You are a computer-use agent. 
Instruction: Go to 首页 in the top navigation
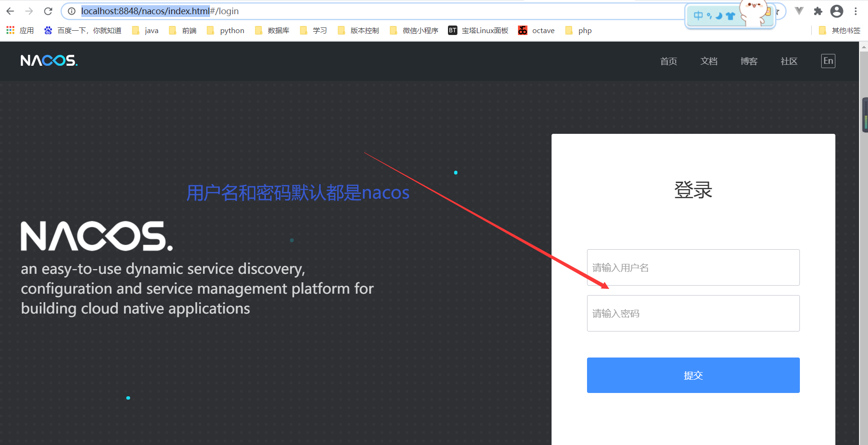pyautogui.click(x=668, y=61)
